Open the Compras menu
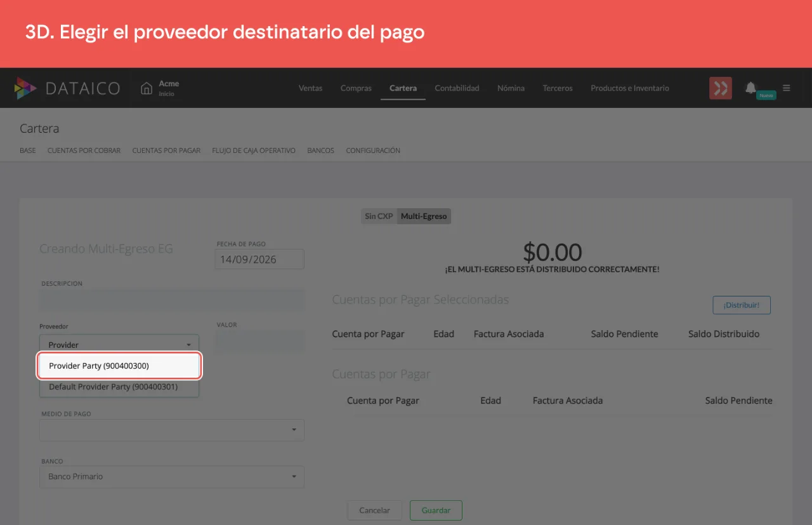 coord(356,88)
